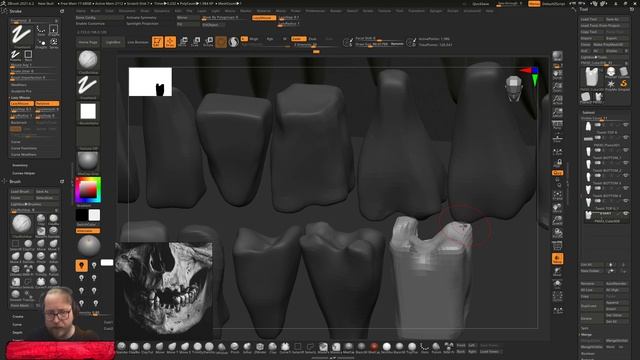Select the SimpleBrush tool icon
Screen dimensions: 640x360
pyautogui.click(x=623, y=84)
